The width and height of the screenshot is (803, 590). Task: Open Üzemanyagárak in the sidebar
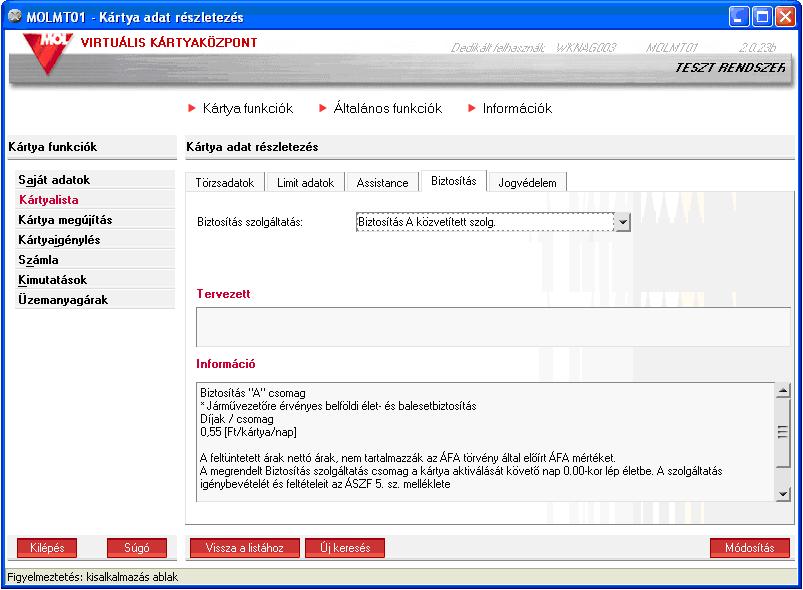(95, 300)
